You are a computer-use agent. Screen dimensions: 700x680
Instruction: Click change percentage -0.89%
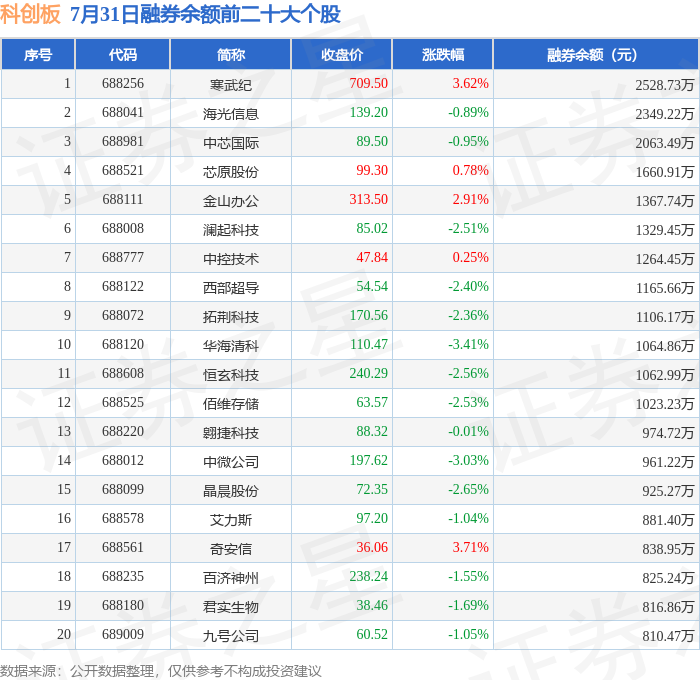(x=468, y=113)
